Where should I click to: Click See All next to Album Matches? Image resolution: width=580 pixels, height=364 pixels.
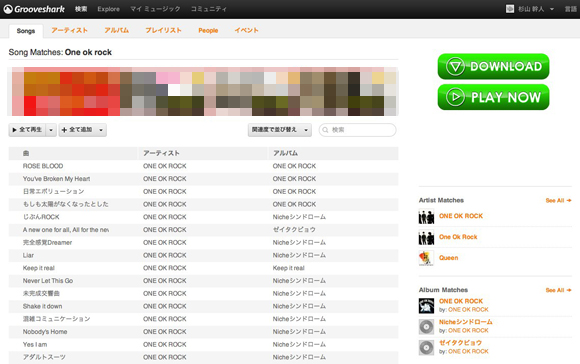pyautogui.click(x=558, y=290)
